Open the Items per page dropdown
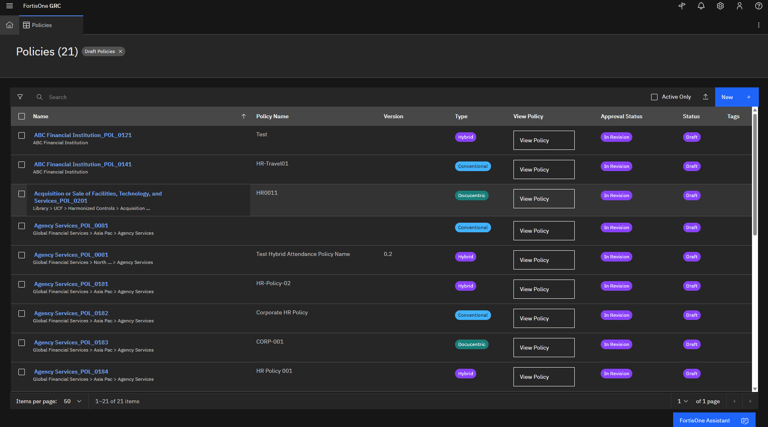The image size is (768, 427). (73, 401)
